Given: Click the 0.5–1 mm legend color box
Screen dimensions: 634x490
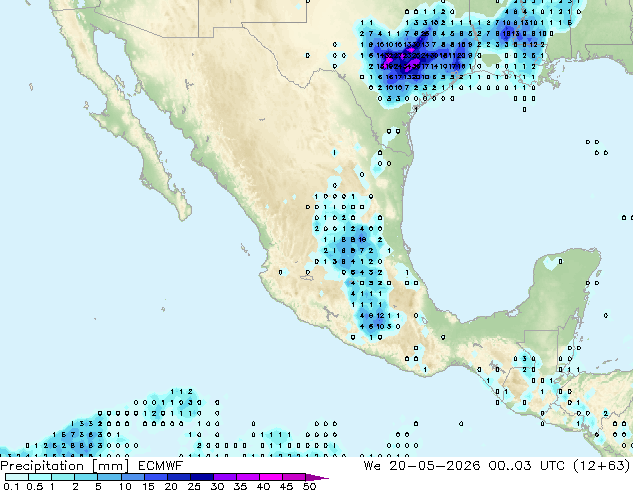Looking at the screenshot, I should pyautogui.click(x=40, y=477).
